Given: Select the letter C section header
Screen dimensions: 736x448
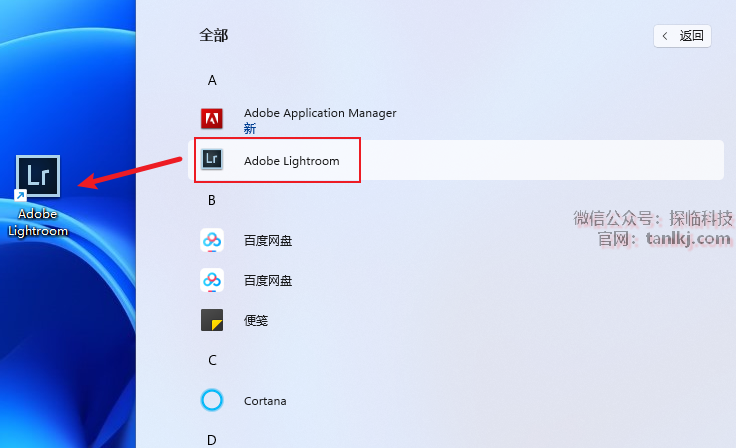Looking at the screenshot, I should [x=212, y=360].
